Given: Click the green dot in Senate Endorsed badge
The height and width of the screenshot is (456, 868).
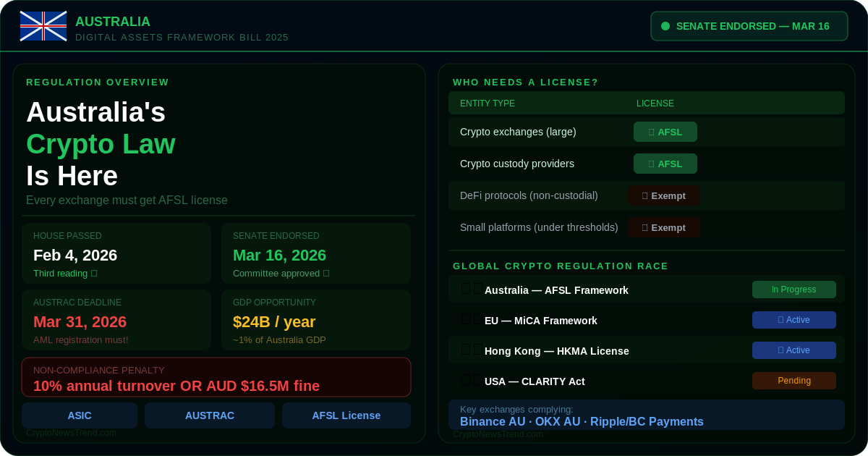Looking at the screenshot, I should (665, 26).
